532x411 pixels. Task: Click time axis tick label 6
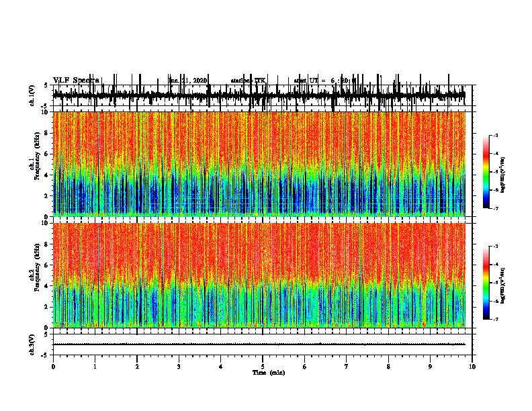pos(304,367)
